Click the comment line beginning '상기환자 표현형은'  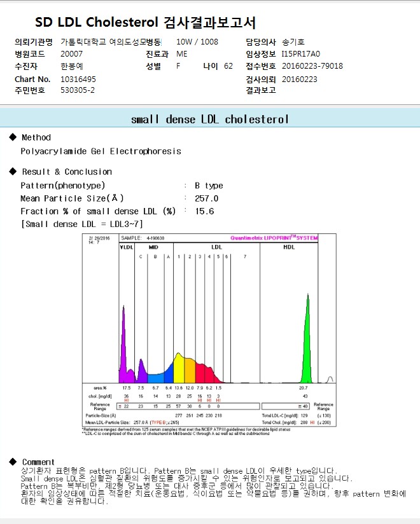(179, 471)
